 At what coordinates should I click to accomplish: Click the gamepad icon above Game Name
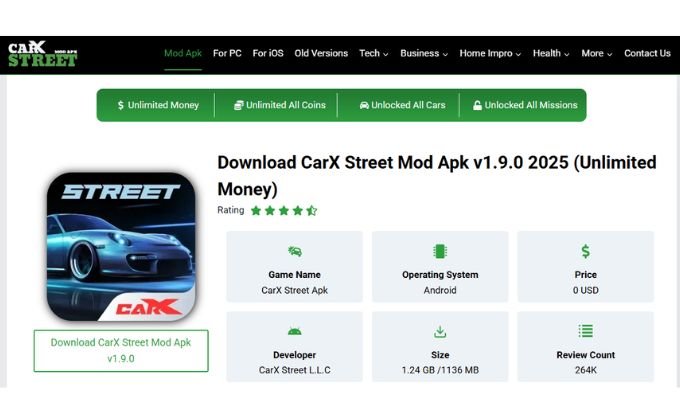tap(294, 252)
